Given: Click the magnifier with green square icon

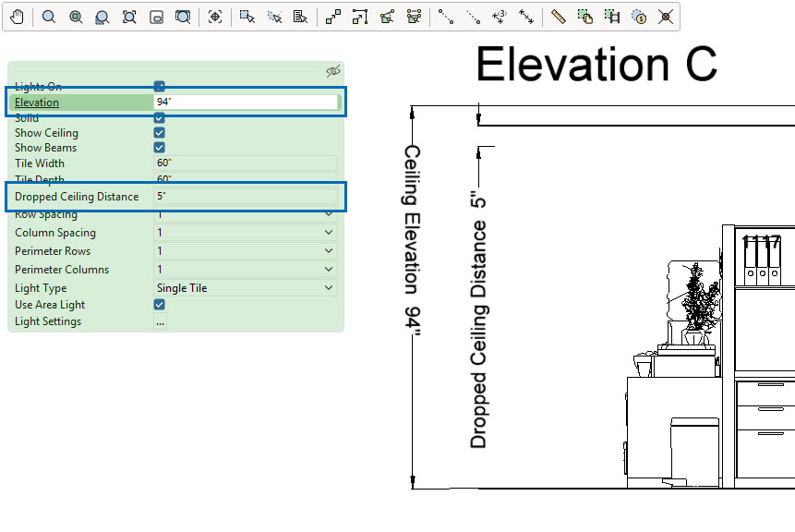Looking at the screenshot, I should coord(76,17).
